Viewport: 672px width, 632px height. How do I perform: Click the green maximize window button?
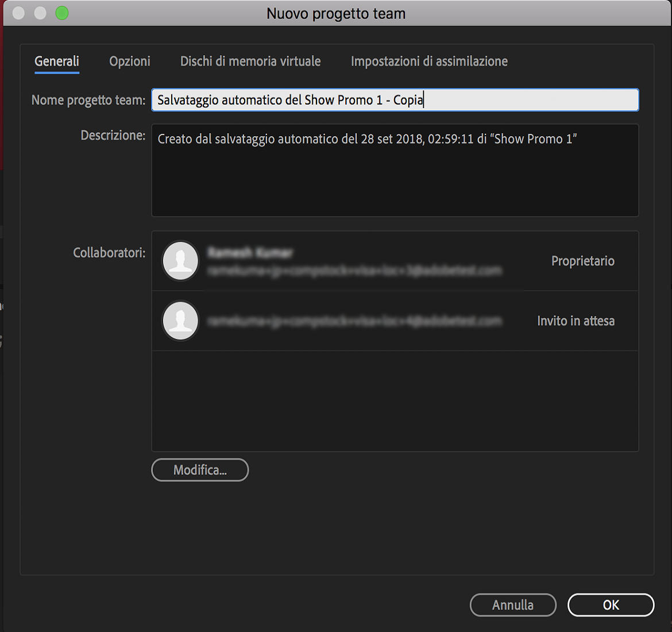[x=61, y=13]
